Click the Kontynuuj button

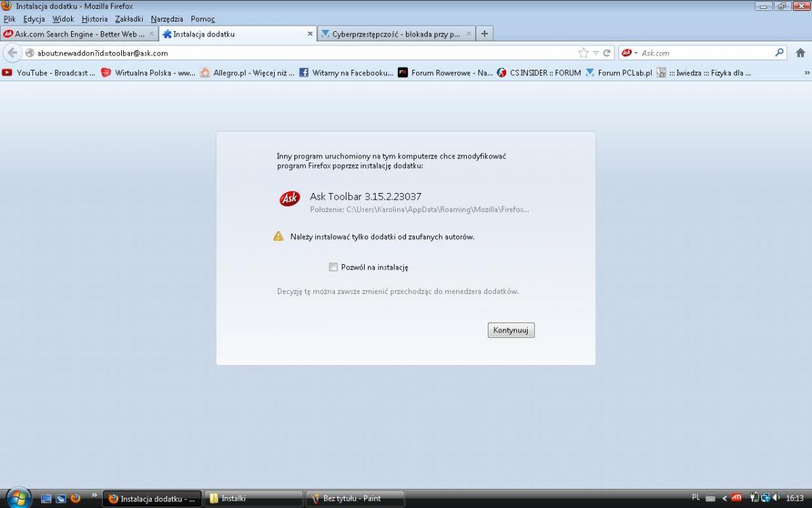pos(511,330)
